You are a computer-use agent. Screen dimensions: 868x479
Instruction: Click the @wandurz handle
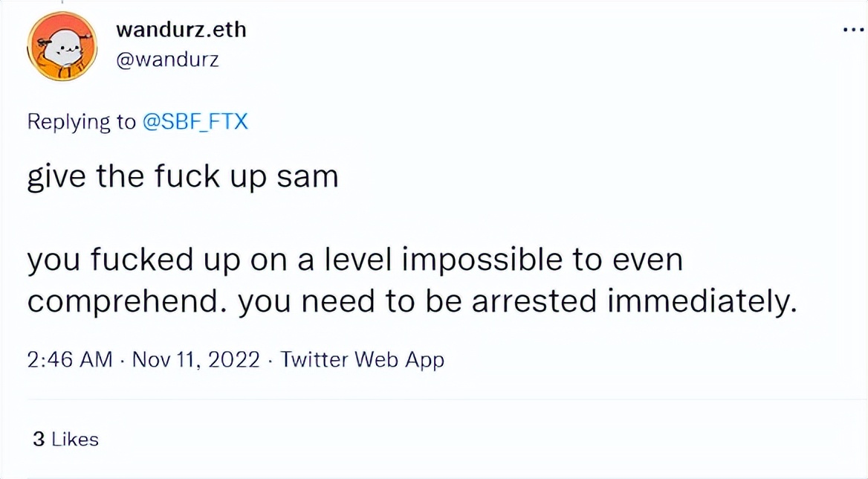(x=168, y=60)
